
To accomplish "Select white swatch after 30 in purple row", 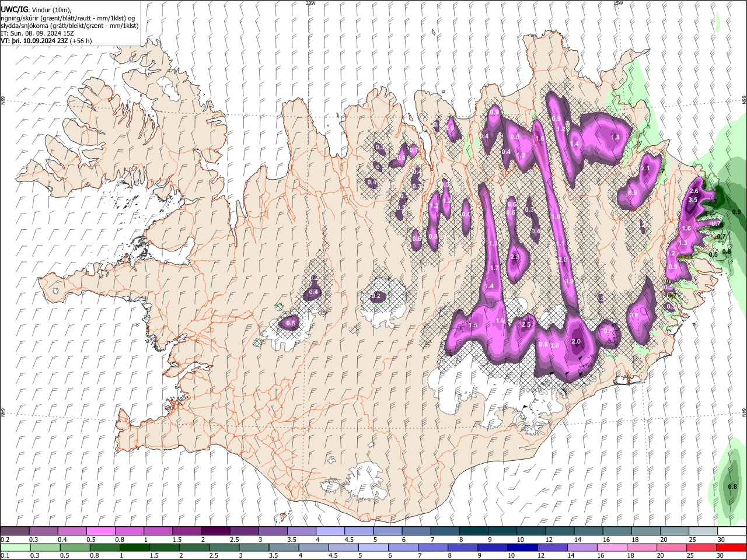I will tap(732, 531).
